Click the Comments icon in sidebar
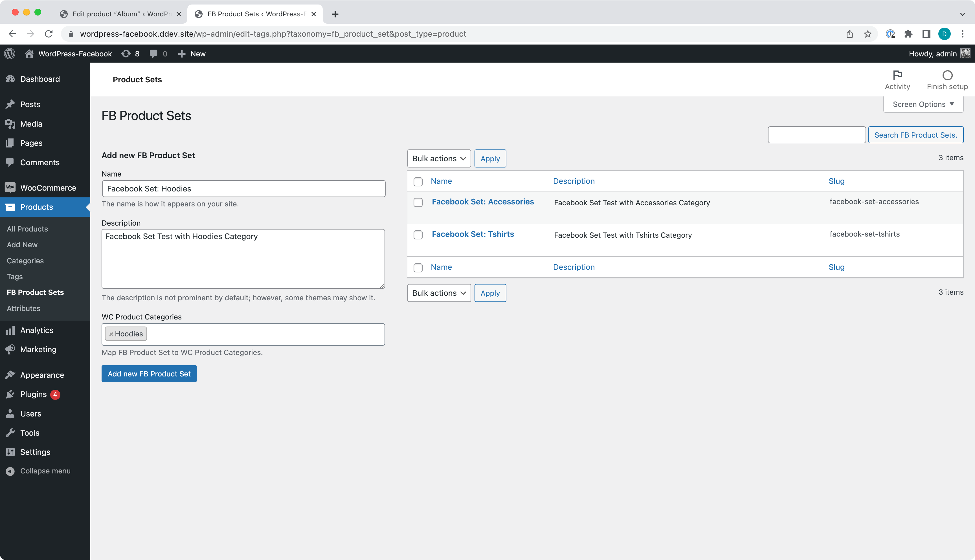 coord(10,162)
